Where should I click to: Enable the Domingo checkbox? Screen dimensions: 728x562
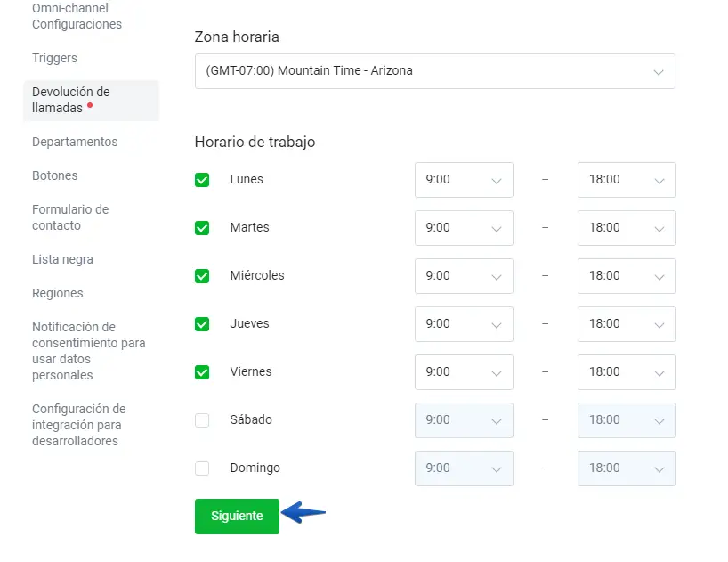pyautogui.click(x=202, y=468)
